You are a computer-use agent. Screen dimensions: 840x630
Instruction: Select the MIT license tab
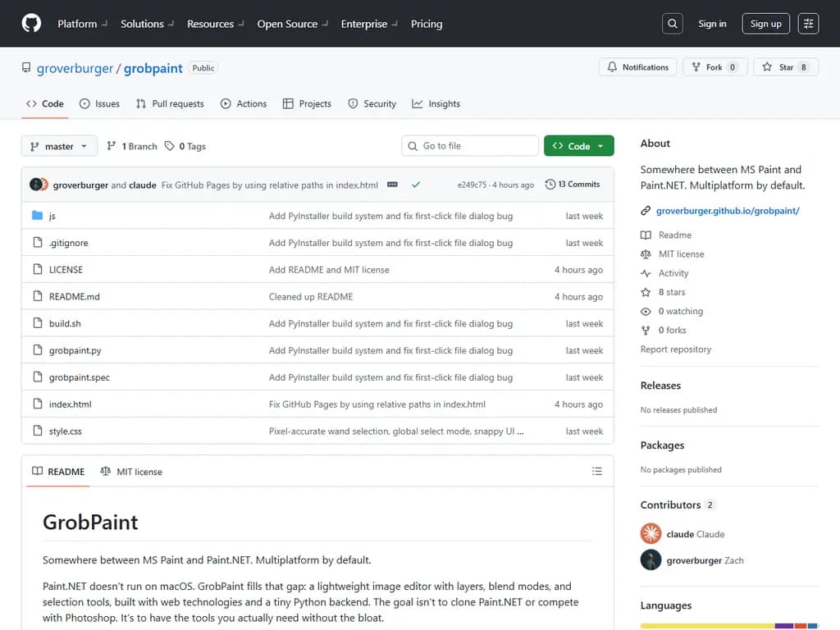(131, 472)
